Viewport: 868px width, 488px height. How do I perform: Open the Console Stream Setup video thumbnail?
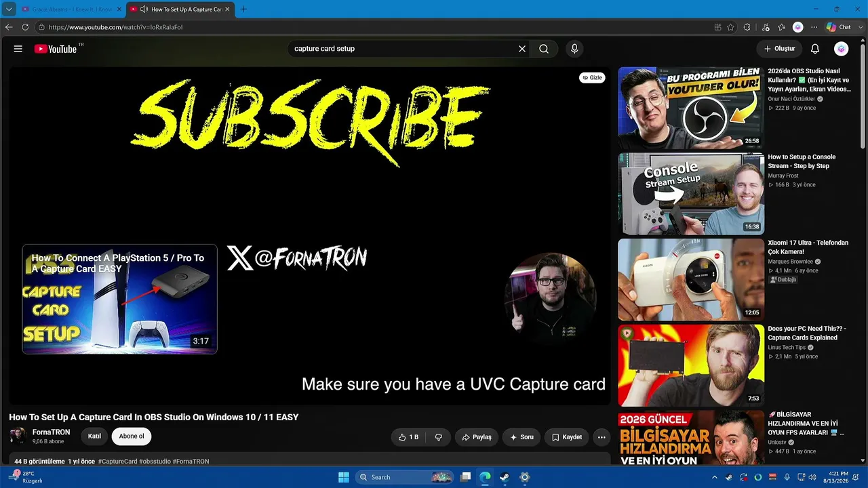[691, 194]
